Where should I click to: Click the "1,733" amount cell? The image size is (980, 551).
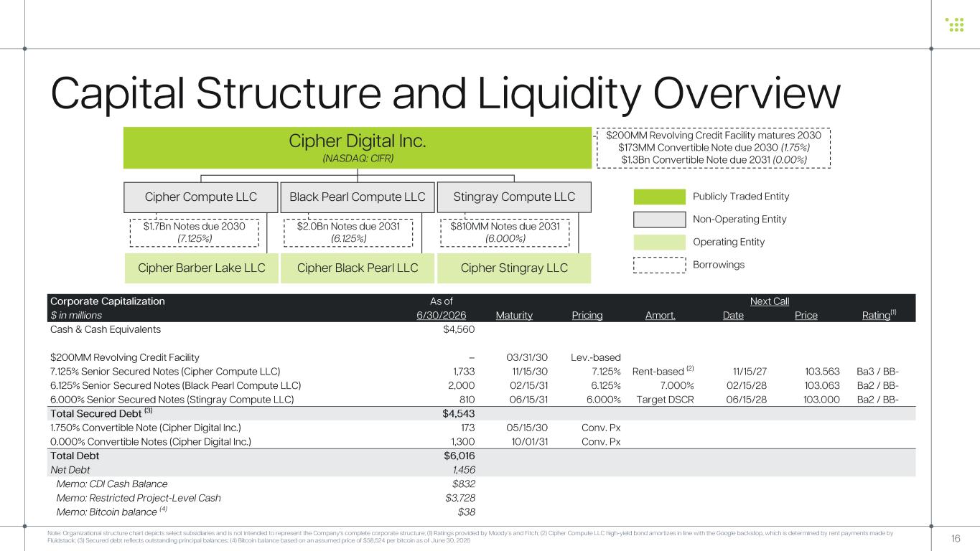(x=463, y=371)
